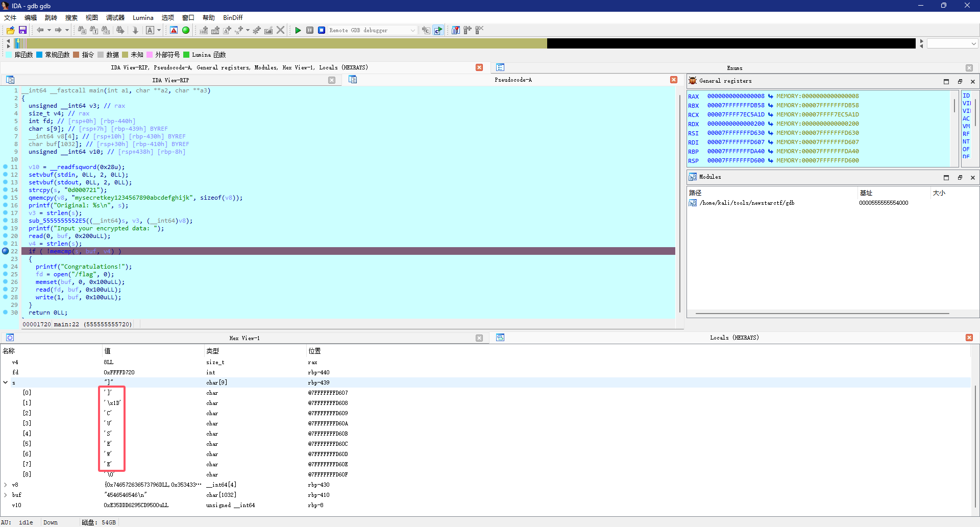Toggle breakpoint dot on line 22
The width and height of the screenshot is (980, 527).
(6, 251)
